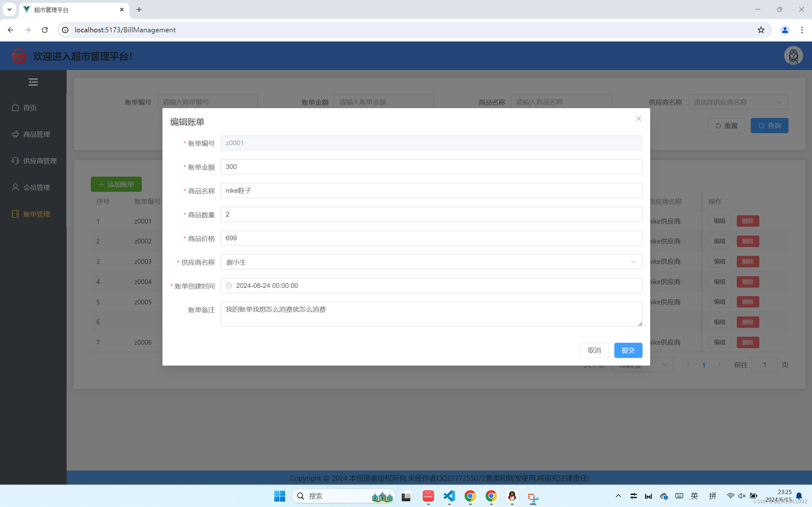Open the 请选择供应商名称 filter dropdown
The image size is (812, 507).
[737, 102]
